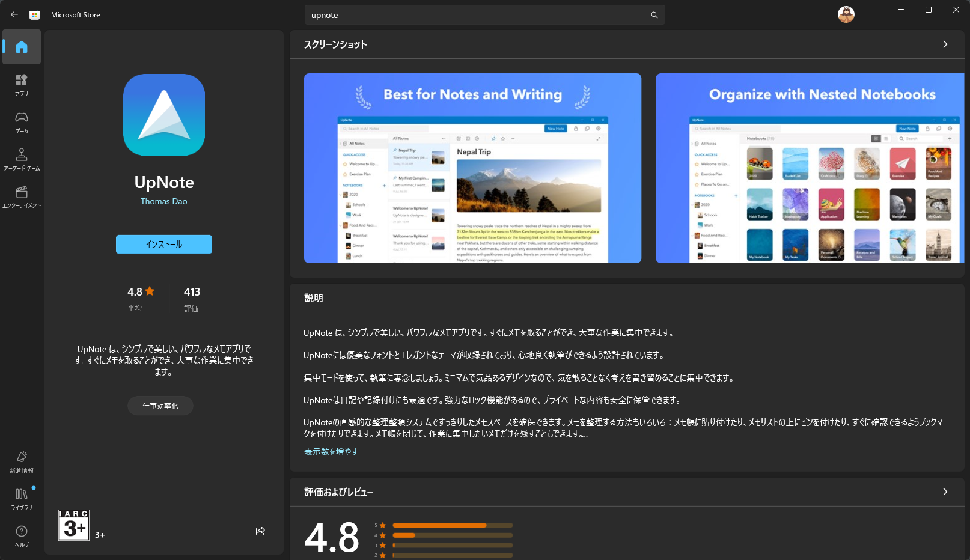Open the ゲーム (Games) section
Viewport: 970px width, 560px height.
coord(22,122)
